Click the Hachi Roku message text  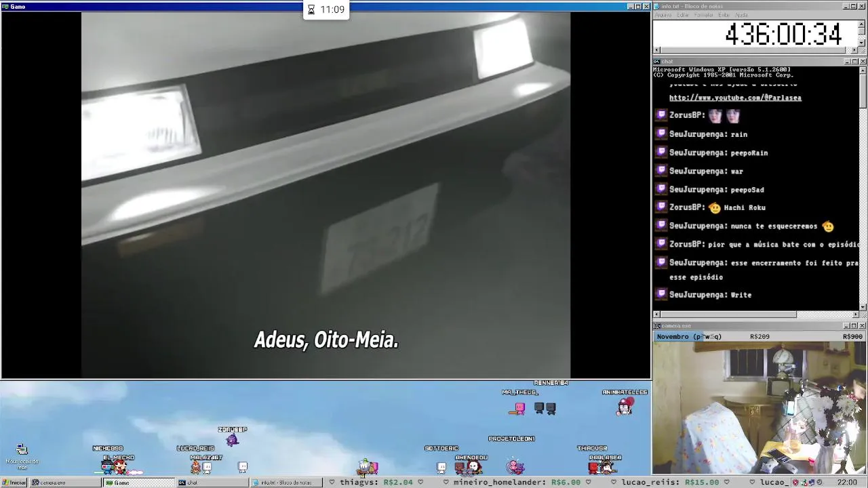(x=745, y=207)
